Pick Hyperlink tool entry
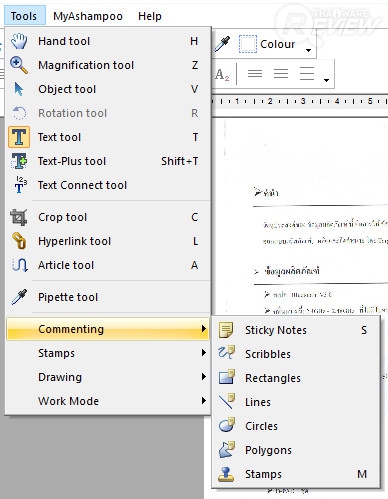This screenshot has width=388, height=499. pyautogui.click(x=108, y=241)
